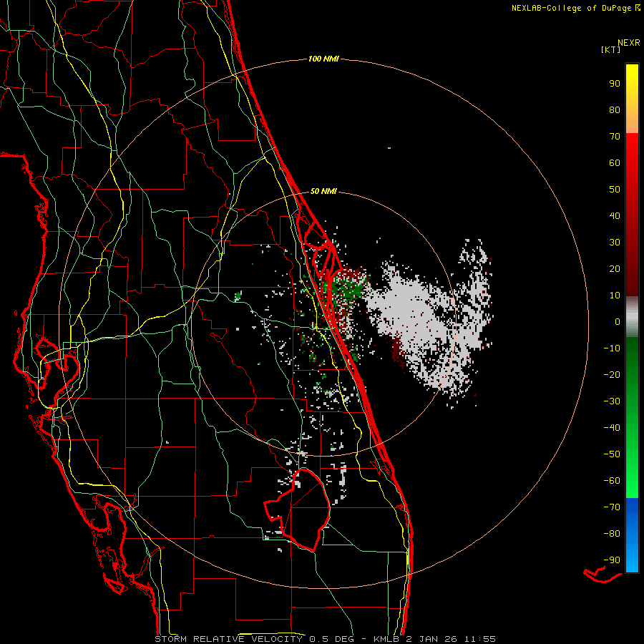Viewport: 644px width, 644px height.
Task: Click the -10 value on velocity scale
Action: [x=612, y=348]
